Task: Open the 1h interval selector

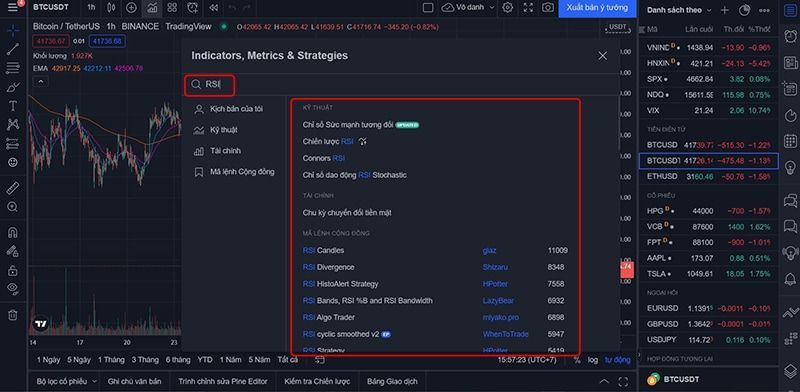Action: [91, 7]
